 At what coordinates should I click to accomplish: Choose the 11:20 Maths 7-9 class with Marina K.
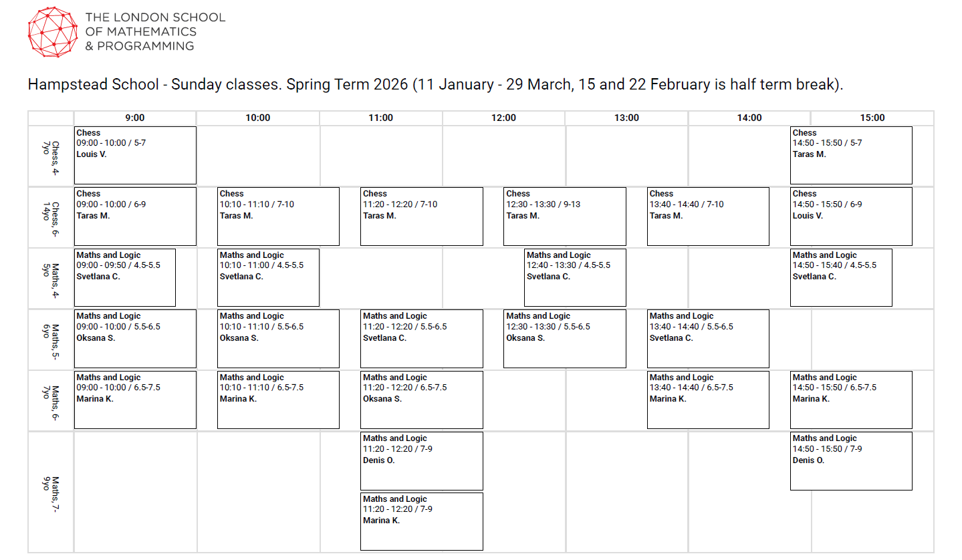coord(421,521)
